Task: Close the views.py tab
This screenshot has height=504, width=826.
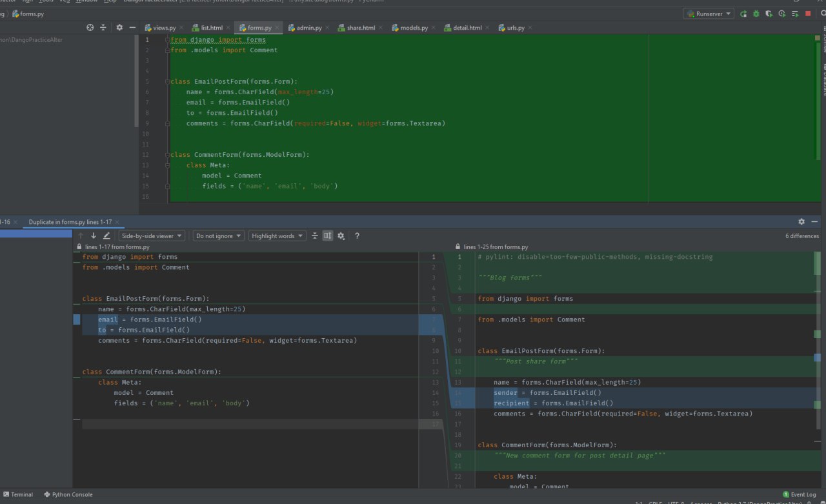Action: pos(181,28)
